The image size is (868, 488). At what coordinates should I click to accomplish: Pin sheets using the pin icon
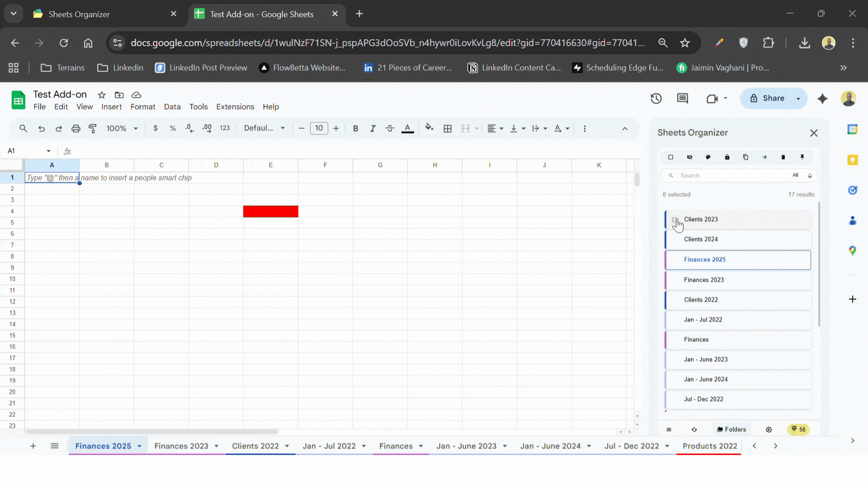coord(802,157)
